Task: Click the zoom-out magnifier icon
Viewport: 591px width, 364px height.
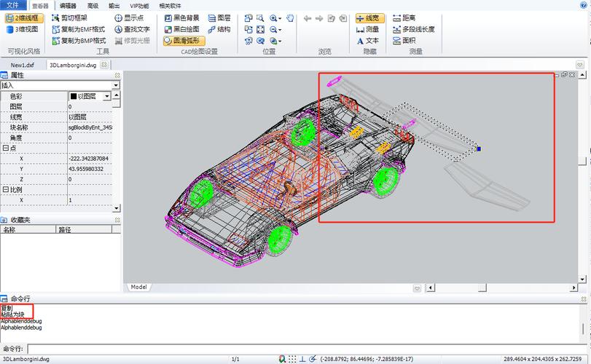Action: coord(273,29)
